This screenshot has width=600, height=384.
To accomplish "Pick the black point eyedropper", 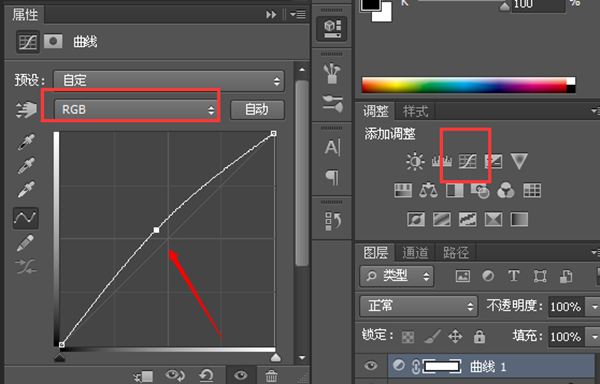I will tap(26, 142).
